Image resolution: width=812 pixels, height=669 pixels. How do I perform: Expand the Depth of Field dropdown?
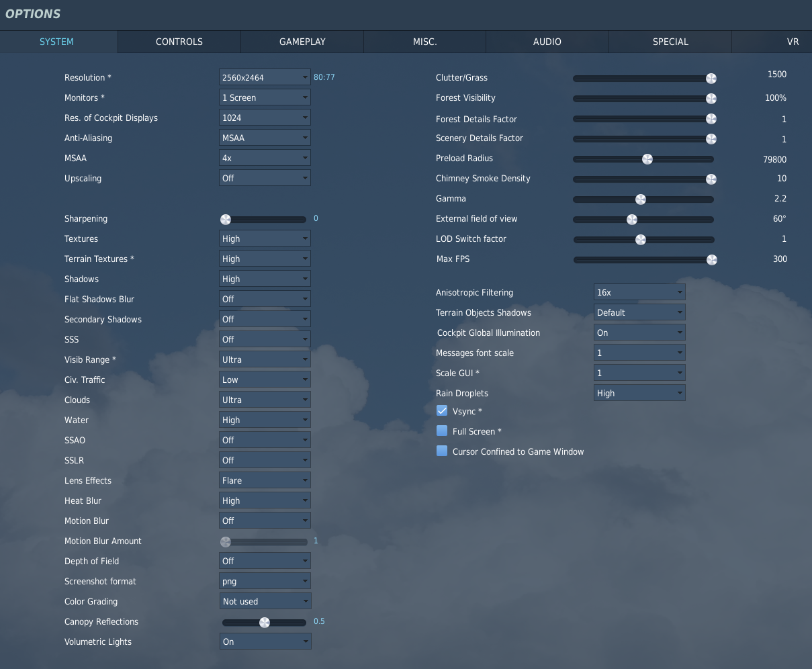(265, 561)
